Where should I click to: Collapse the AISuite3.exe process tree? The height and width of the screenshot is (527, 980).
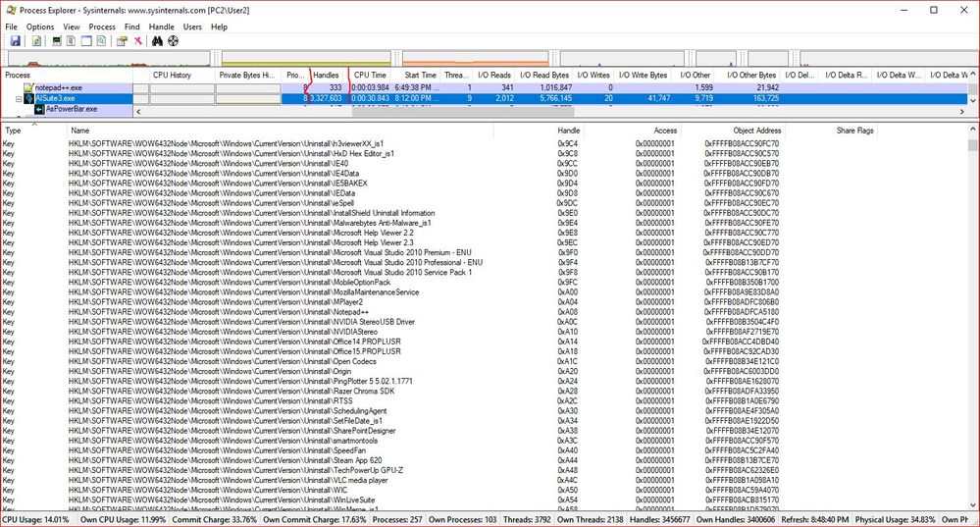click(18, 99)
